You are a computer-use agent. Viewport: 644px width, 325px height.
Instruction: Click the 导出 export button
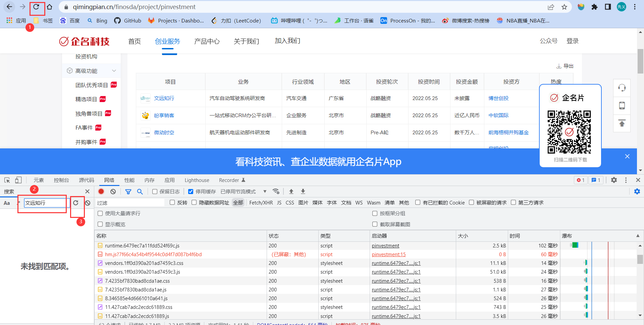565,66
